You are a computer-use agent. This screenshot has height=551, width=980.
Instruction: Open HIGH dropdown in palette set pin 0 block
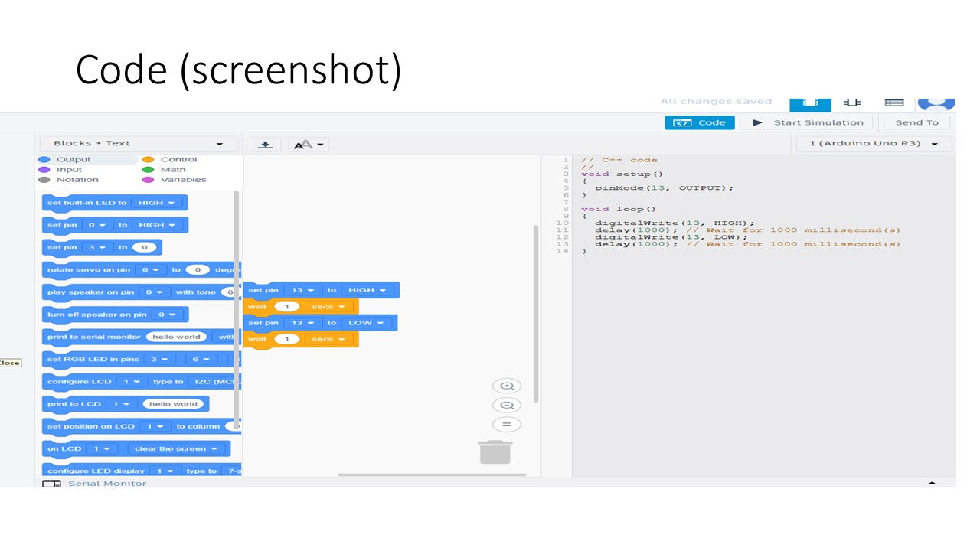coord(157,225)
